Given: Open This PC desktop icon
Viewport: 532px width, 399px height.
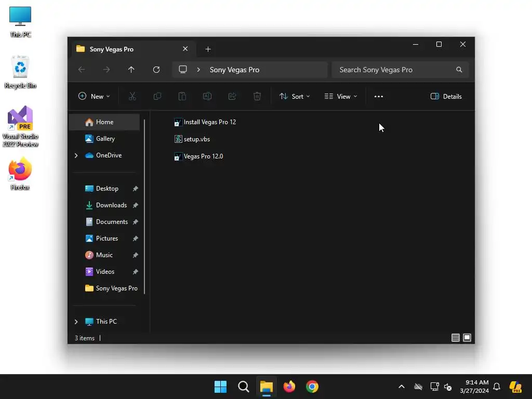Looking at the screenshot, I should tap(20, 21).
